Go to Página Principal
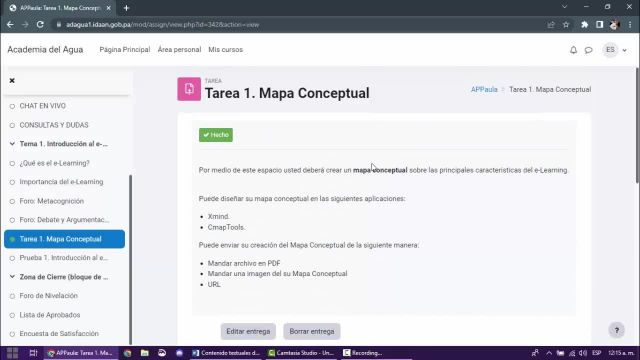Screen dimensions: 640x360 coord(124,49)
